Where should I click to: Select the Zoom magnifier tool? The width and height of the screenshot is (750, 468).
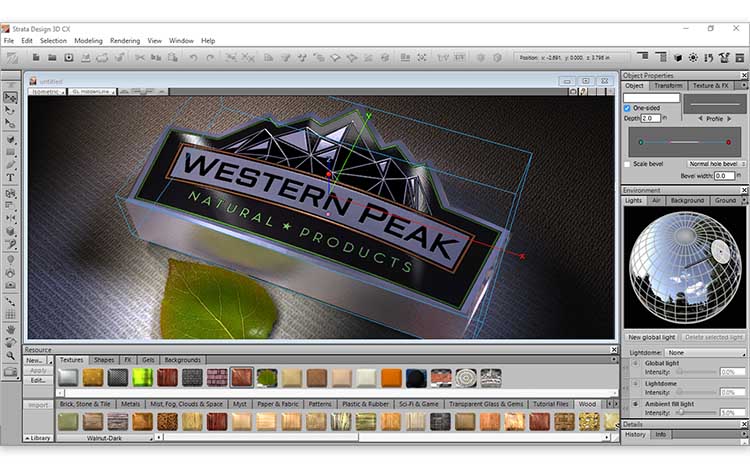[x=10, y=356]
